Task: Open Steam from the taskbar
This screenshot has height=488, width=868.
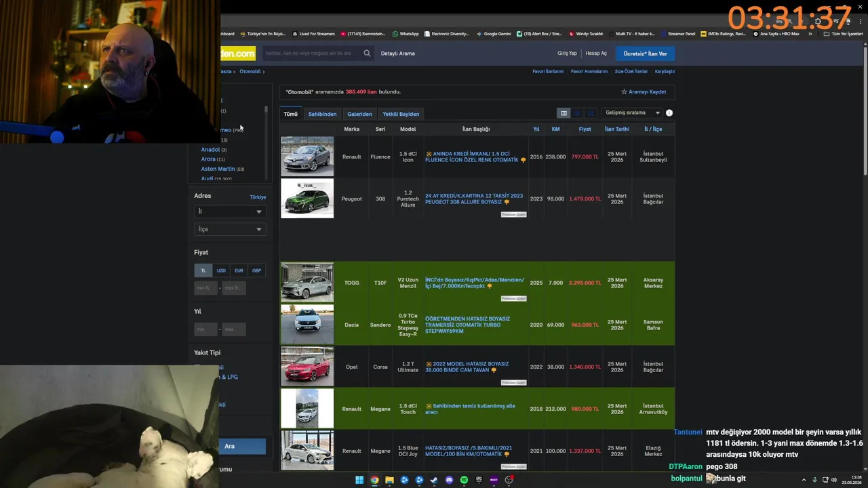Action: (434, 480)
